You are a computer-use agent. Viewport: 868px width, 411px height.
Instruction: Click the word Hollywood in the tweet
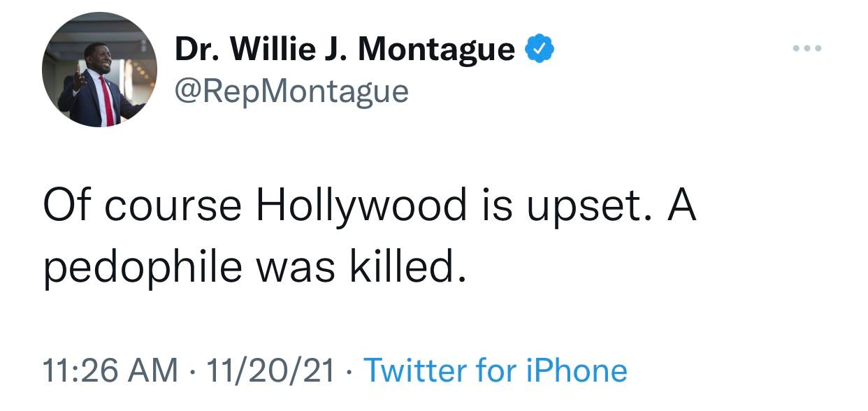pos(361,206)
